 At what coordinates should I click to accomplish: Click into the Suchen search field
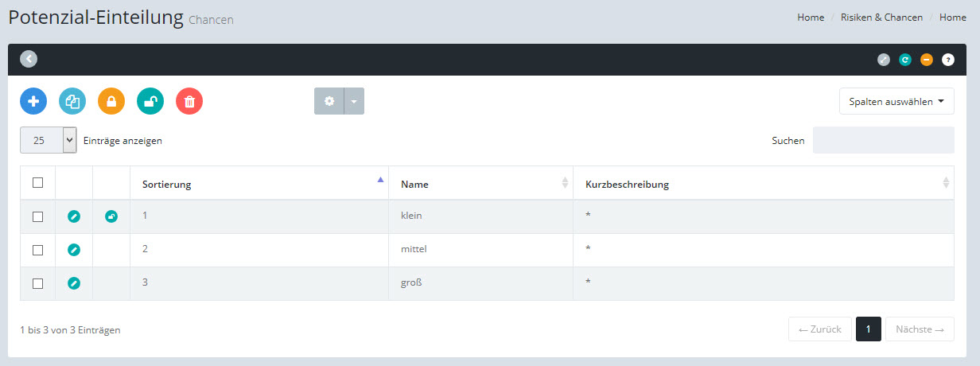point(883,140)
